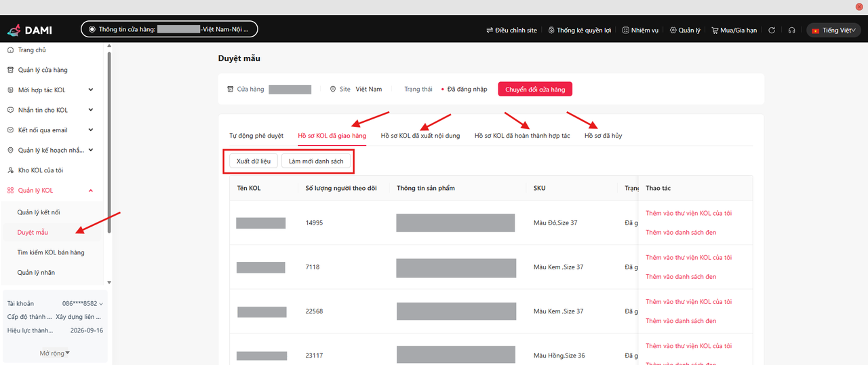Click first row Thêm vào danh sách đen
This screenshot has width=868, height=365.
[x=680, y=233]
